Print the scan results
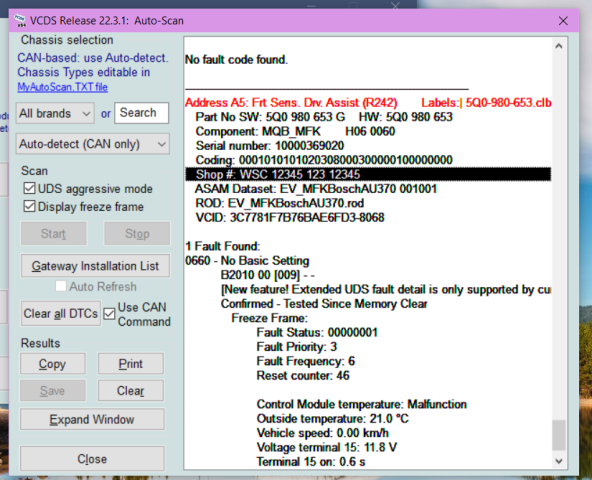This screenshot has width=592, height=480. pos(131,364)
